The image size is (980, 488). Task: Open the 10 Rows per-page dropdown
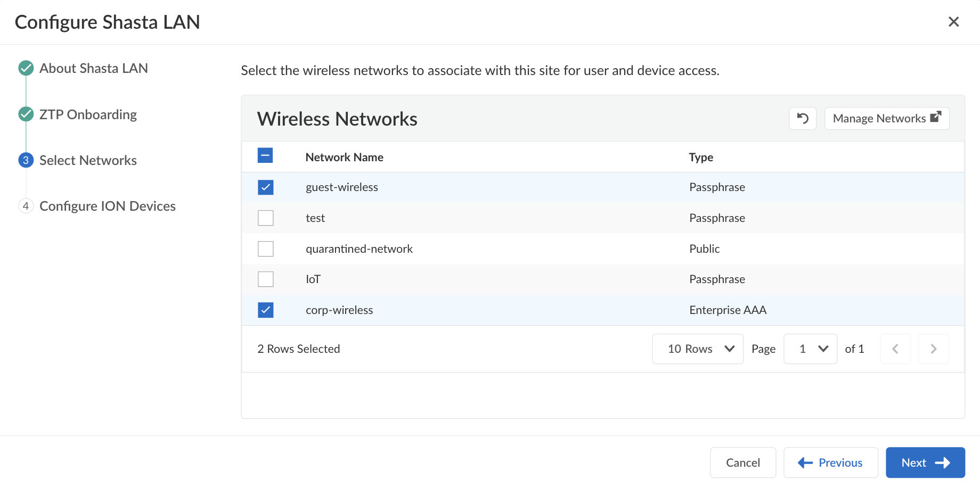click(x=698, y=349)
